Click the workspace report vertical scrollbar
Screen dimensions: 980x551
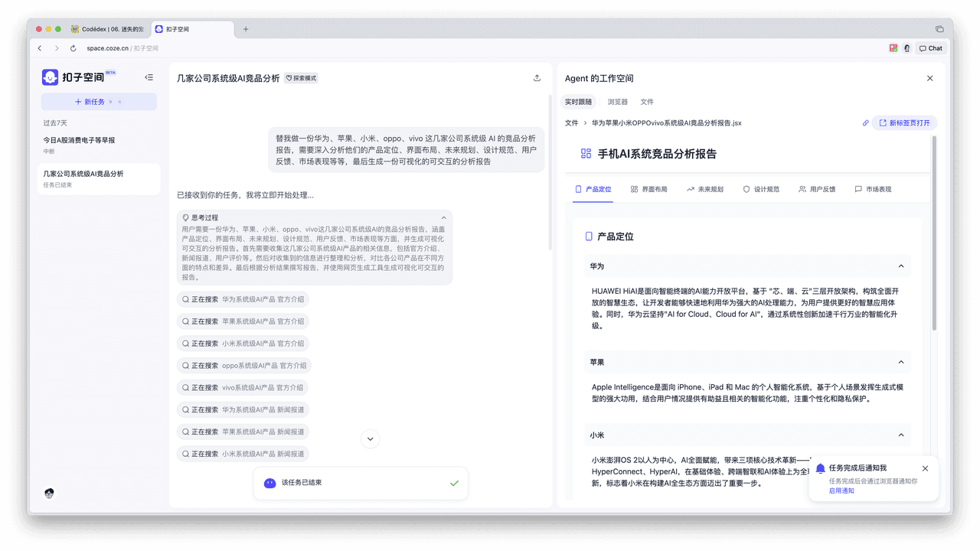[x=934, y=233]
